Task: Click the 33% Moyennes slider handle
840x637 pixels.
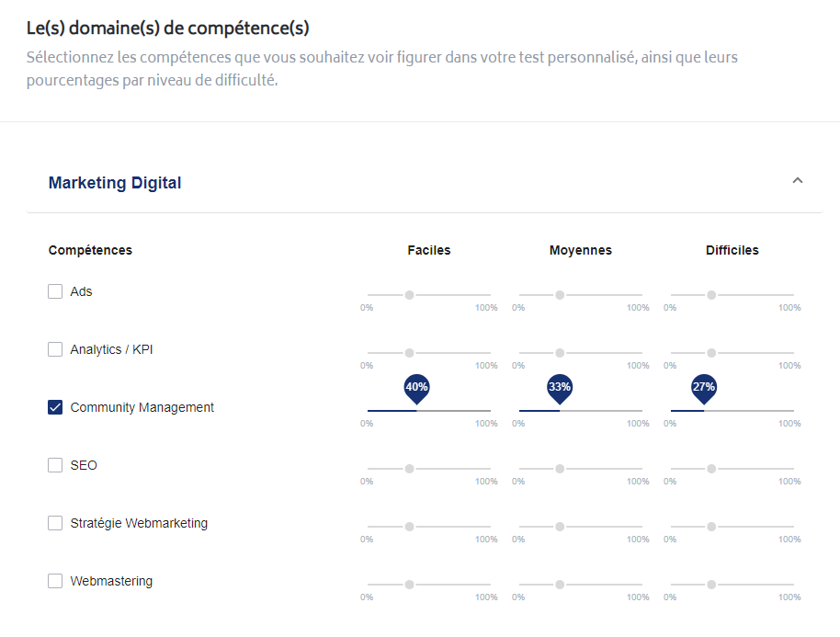Action: pyautogui.click(x=560, y=389)
